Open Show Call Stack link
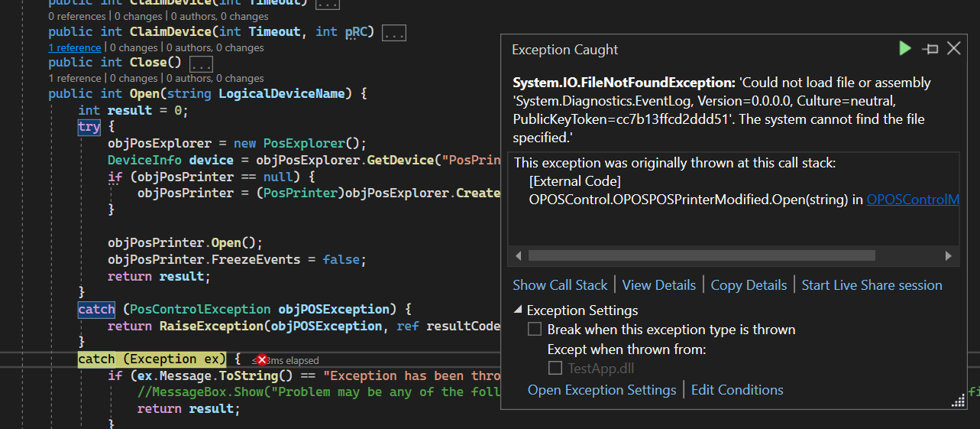The height and width of the screenshot is (429, 980). pos(560,285)
